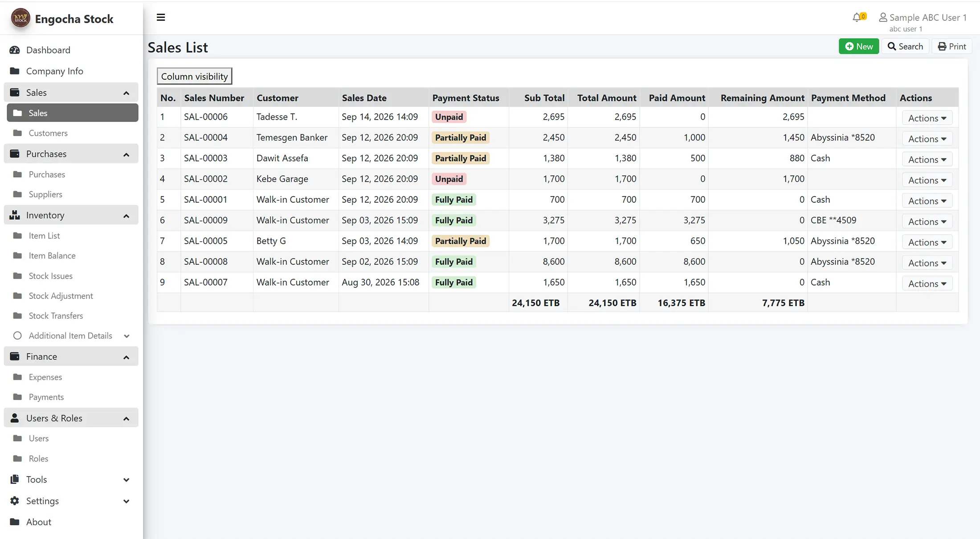Open the notifications bell
The height and width of the screenshot is (539, 980).
[857, 17]
